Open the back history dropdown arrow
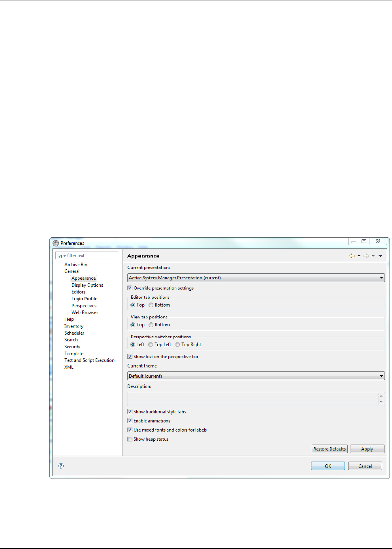 click(x=359, y=256)
